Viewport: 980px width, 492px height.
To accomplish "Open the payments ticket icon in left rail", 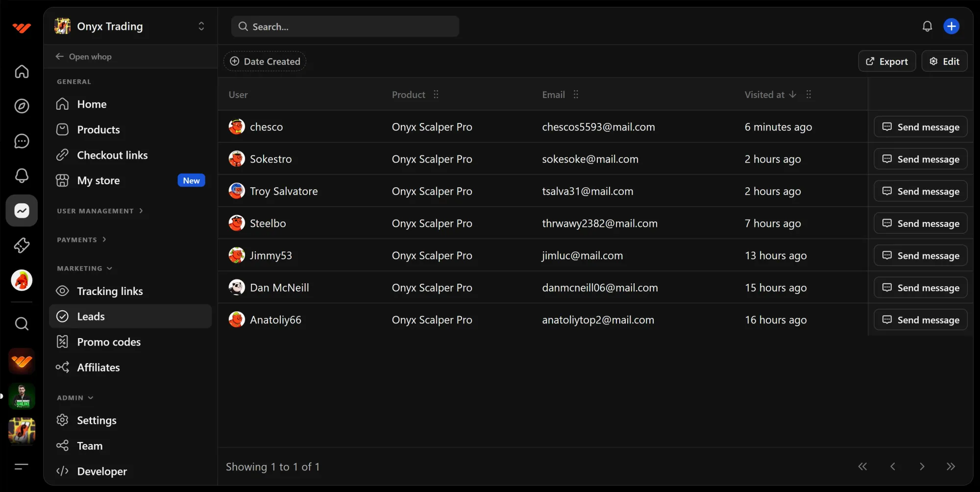I will tap(22, 245).
